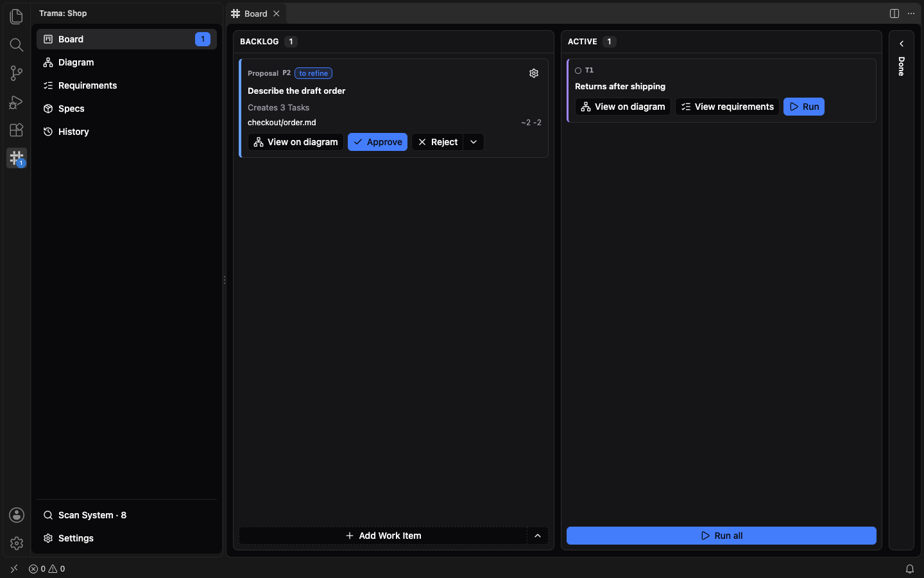Open the proposal card settings gear
Screen dimensions: 924x578
(534, 73)
